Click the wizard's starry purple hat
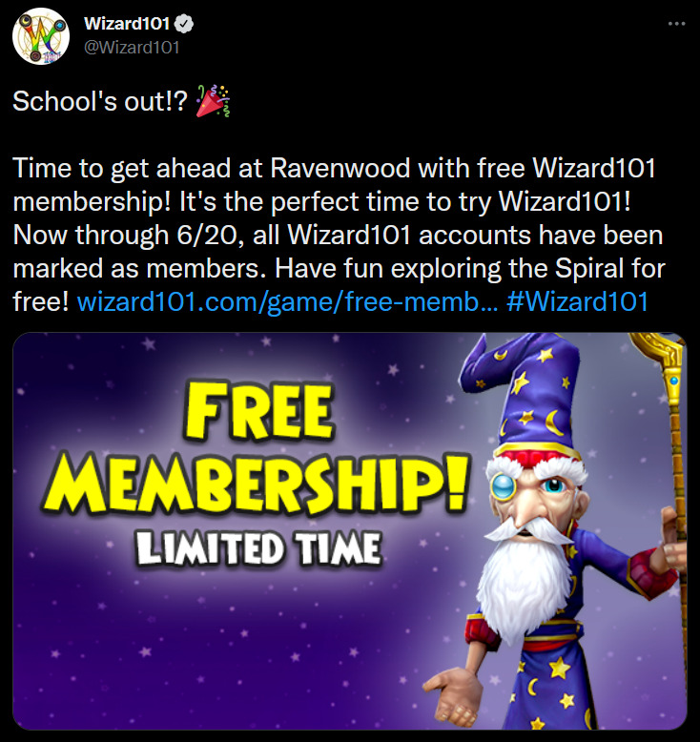Viewport: 700px width, 742px height. click(525, 393)
